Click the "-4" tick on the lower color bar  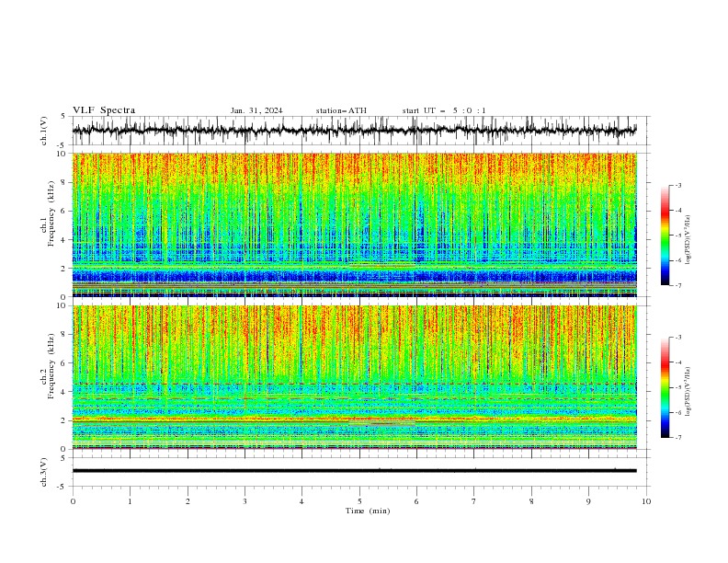678,362
